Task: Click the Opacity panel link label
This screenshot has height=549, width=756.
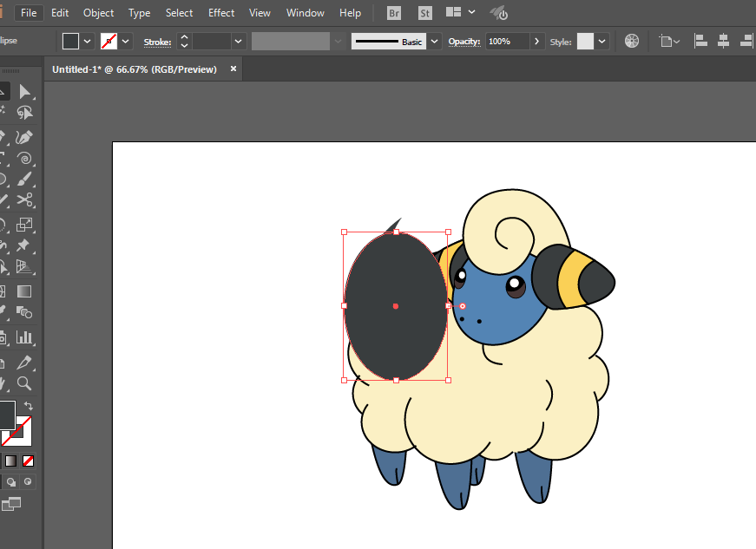Action: click(x=464, y=42)
